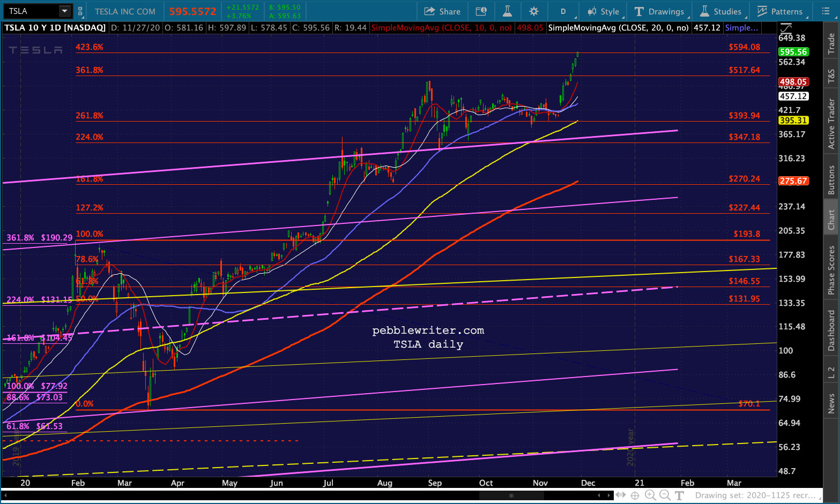Click the symbol linking clipboard icon
The image size is (840, 504).
click(x=80, y=11)
